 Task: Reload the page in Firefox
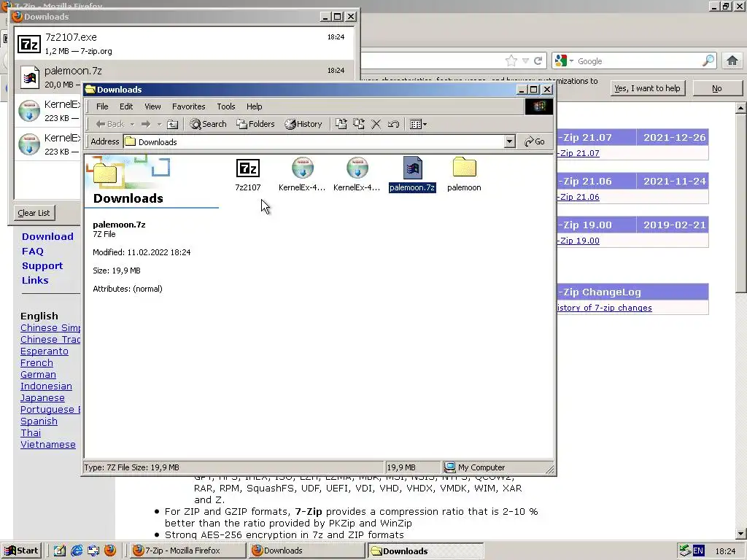(x=538, y=61)
